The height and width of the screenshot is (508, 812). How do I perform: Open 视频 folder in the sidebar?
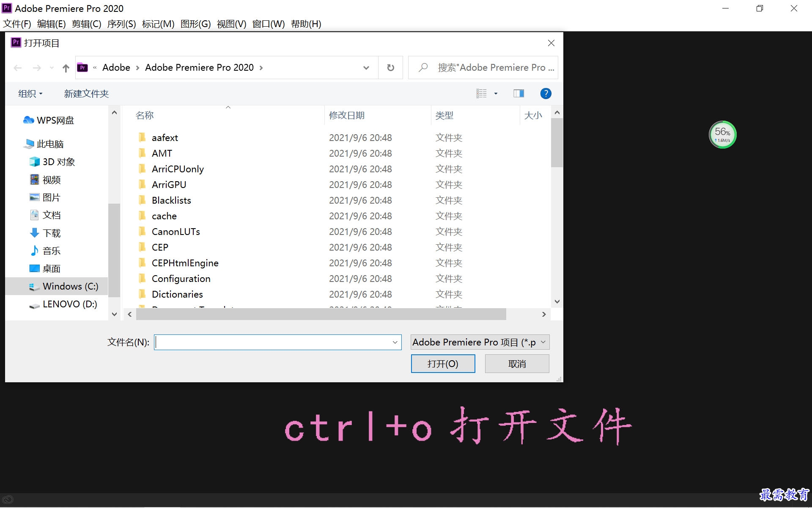tap(45, 180)
